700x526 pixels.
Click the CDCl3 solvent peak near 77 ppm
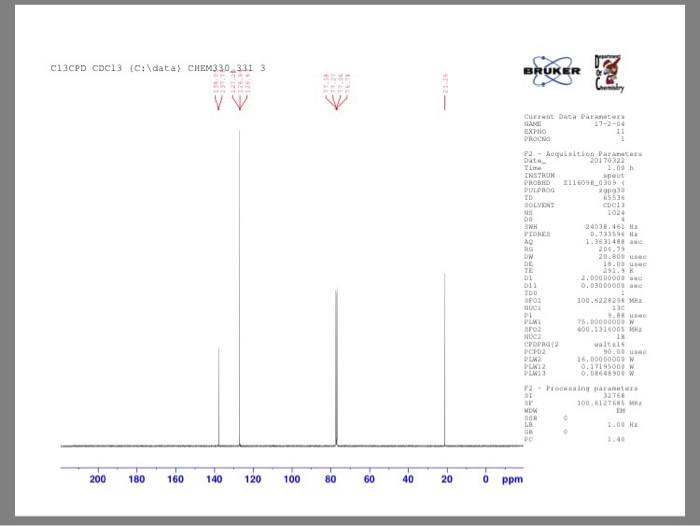336,367
